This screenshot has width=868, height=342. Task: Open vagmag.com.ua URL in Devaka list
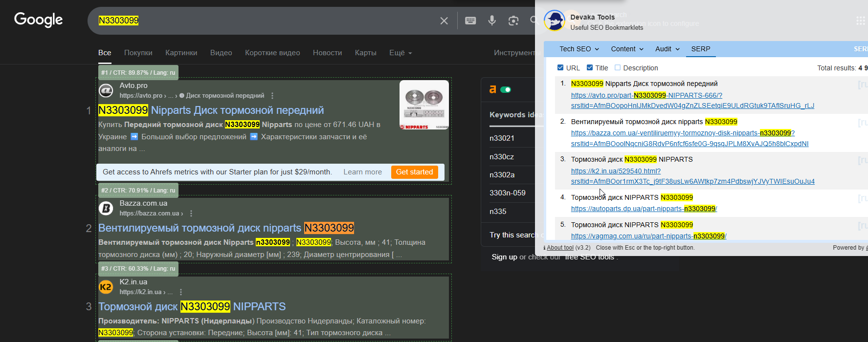coord(649,236)
